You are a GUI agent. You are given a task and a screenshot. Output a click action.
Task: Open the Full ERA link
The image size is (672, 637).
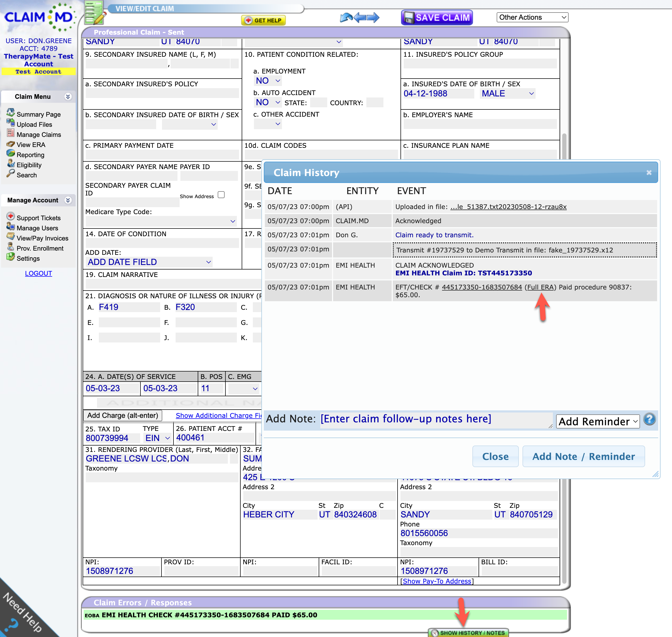pos(540,287)
